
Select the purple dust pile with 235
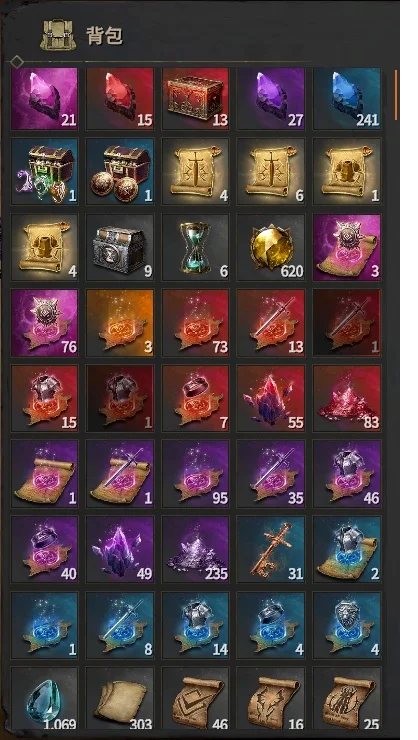point(195,549)
